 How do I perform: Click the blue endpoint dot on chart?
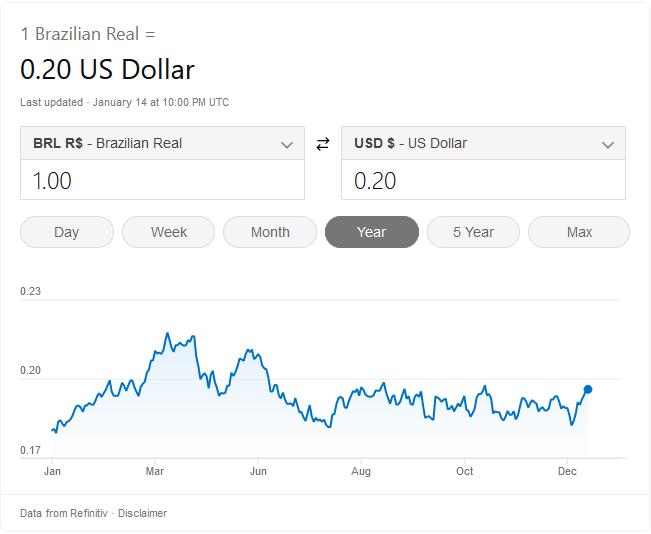pyautogui.click(x=588, y=389)
